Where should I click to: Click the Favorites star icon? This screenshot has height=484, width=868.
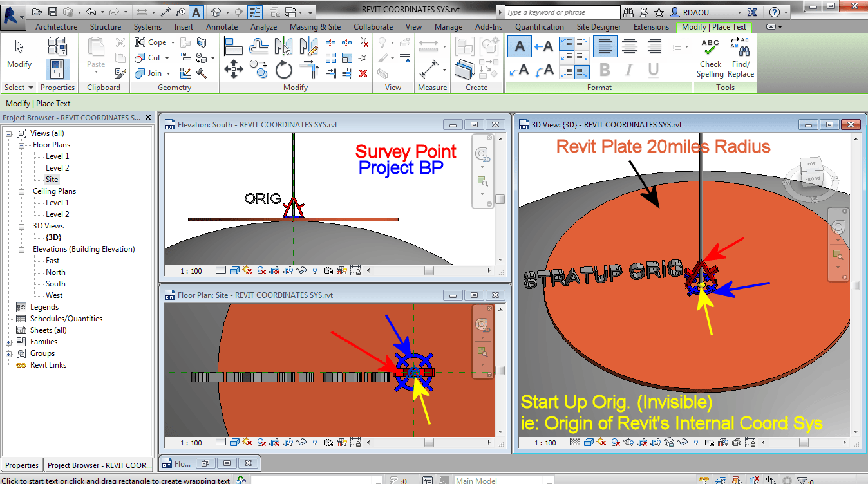pos(659,12)
